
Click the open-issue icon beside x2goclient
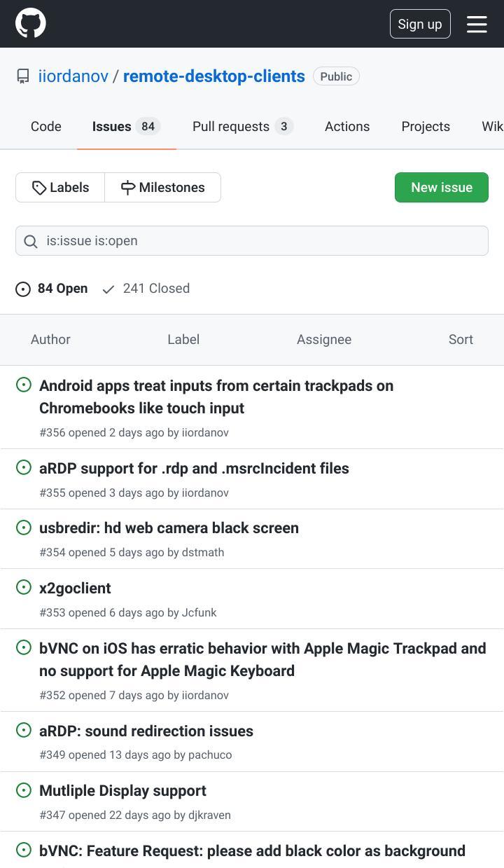(24, 587)
